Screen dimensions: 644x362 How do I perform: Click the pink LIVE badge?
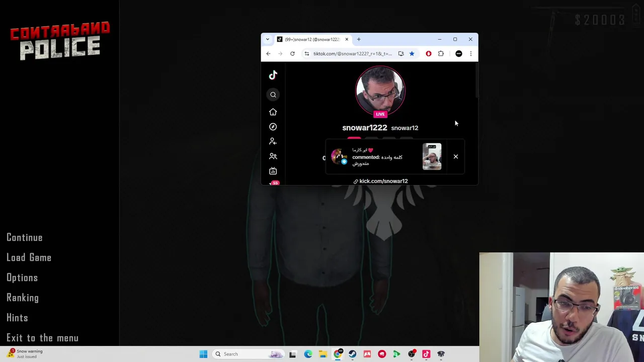(x=380, y=114)
